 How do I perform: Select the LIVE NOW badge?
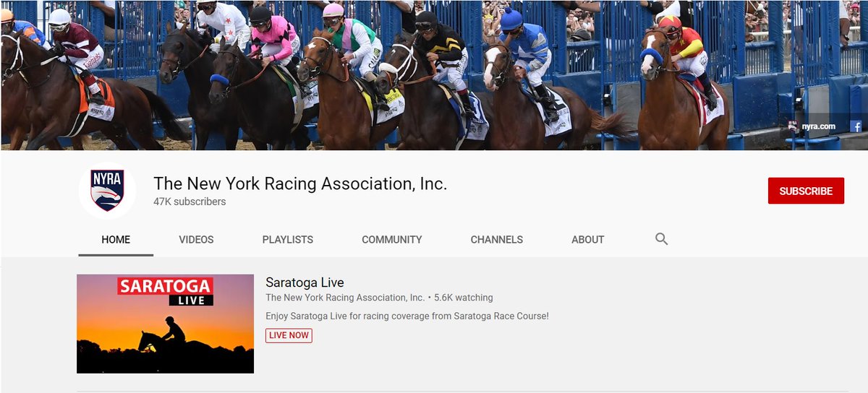pyautogui.click(x=289, y=335)
